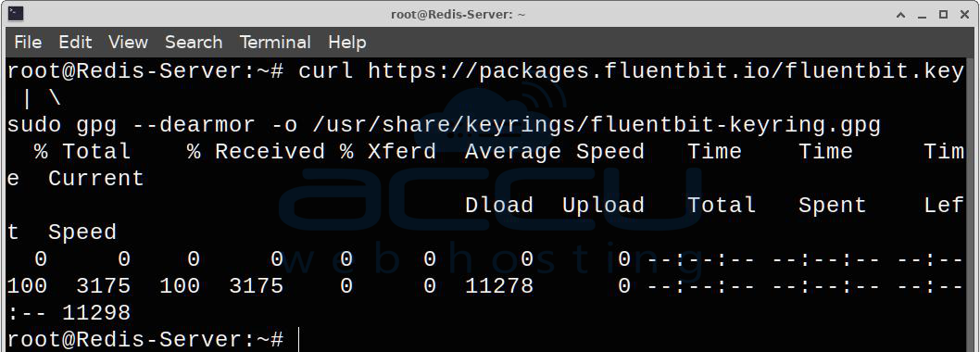
Task: Click the 'Current' header text
Action: (96, 179)
